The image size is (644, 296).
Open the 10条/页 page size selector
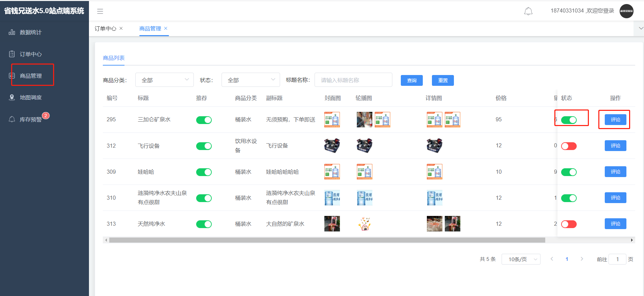click(521, 259)
